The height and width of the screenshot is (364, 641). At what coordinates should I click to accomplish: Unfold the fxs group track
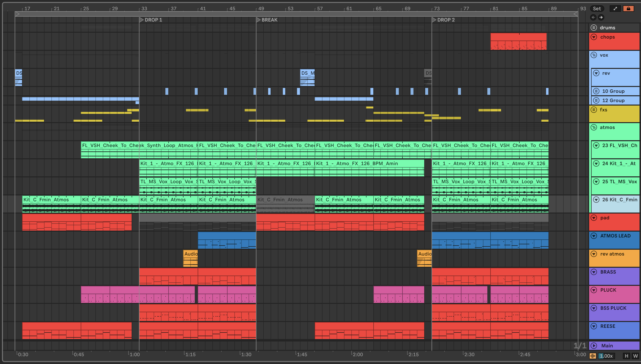tap(594, 110)
